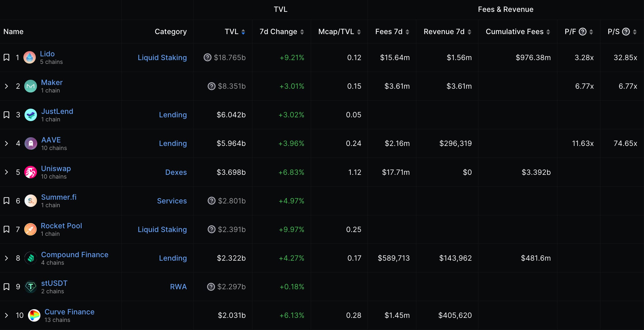The height and width of the screenshot is (330, 644).
Task: Open Compound Finance's Lending category
Action: (173, 258)
